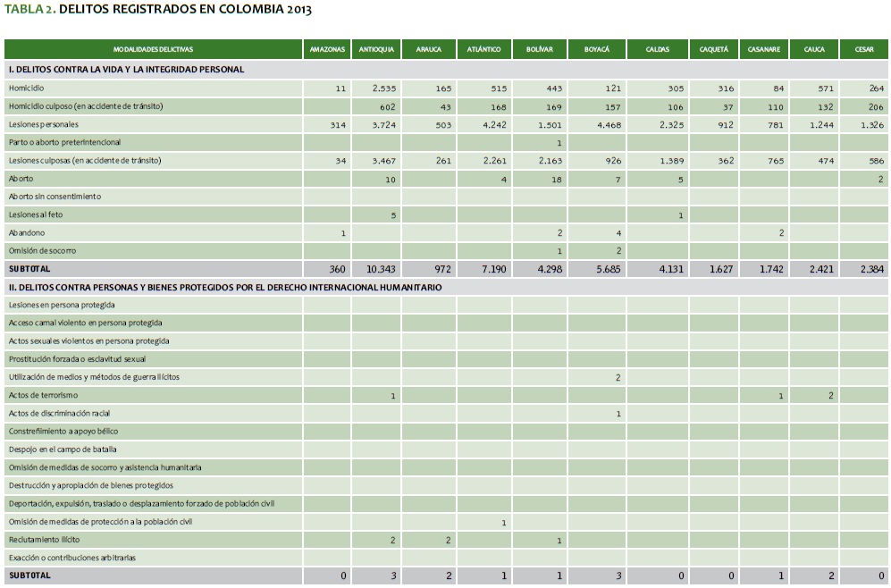891x588 pixels.
Task: Select section I heading 'Delitos contra la vida'
Action: 126,69
